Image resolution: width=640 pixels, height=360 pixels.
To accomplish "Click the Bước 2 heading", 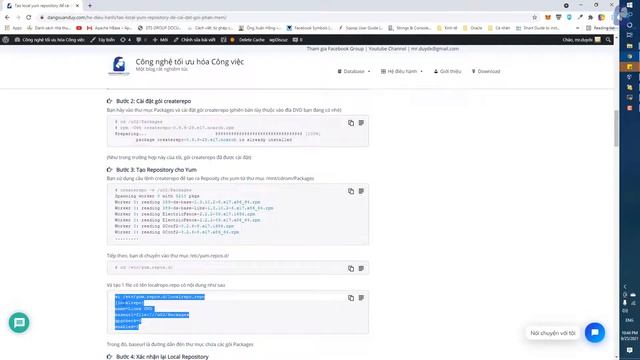I will coord(153,101).
